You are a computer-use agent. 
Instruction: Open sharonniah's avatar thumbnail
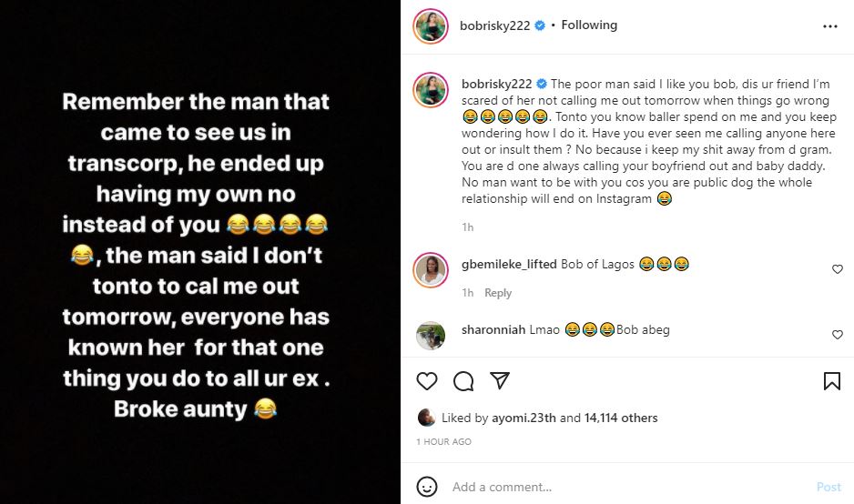430,335
